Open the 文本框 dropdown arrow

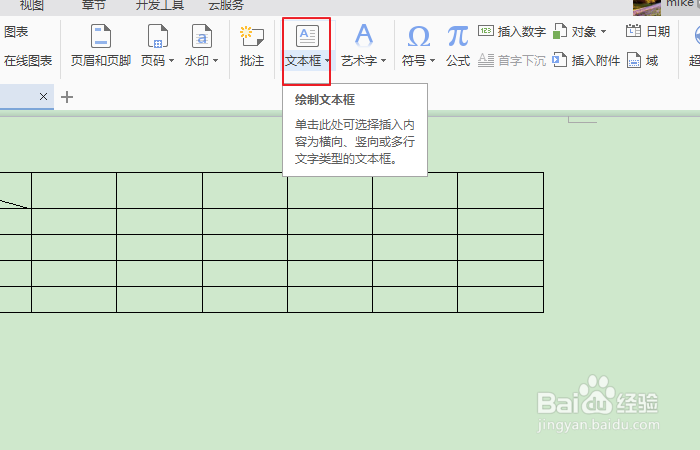(327, 61)
